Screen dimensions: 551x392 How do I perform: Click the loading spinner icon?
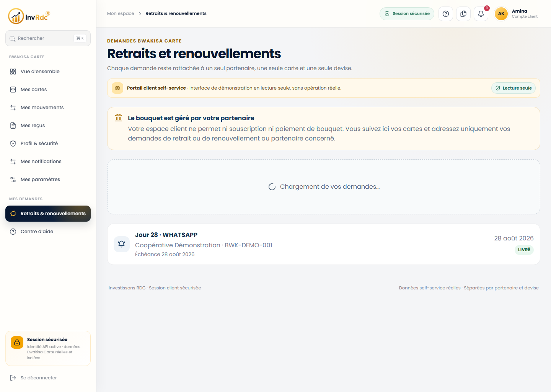pyautogui.click(x=272, y=187)
